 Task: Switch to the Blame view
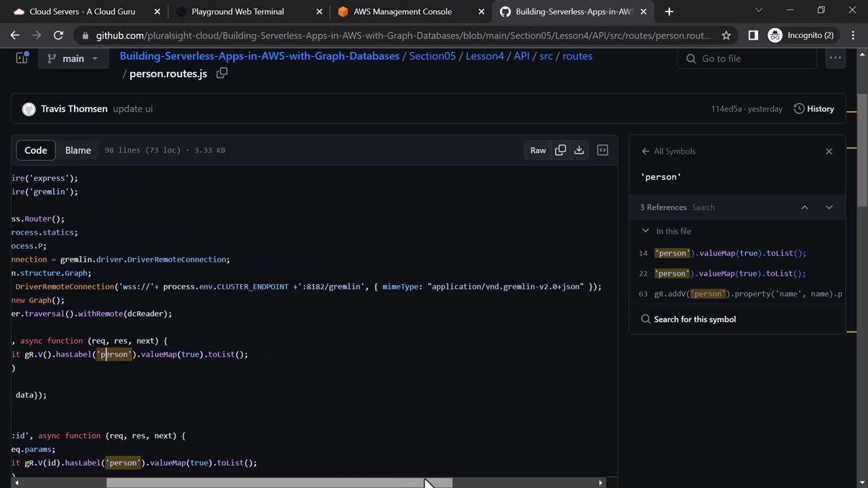(78, 150)
